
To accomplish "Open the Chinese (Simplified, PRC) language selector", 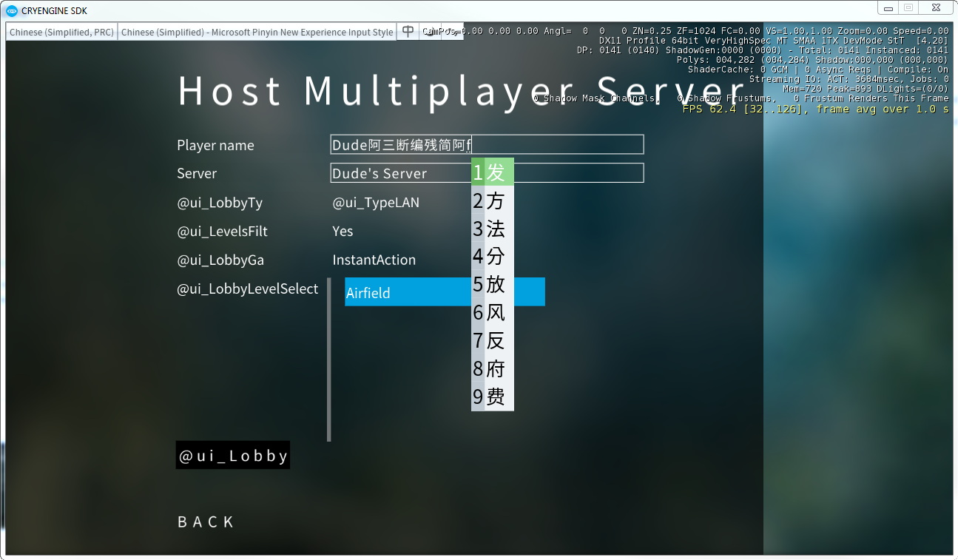I will pyautogui.click(x=61, y=32).
